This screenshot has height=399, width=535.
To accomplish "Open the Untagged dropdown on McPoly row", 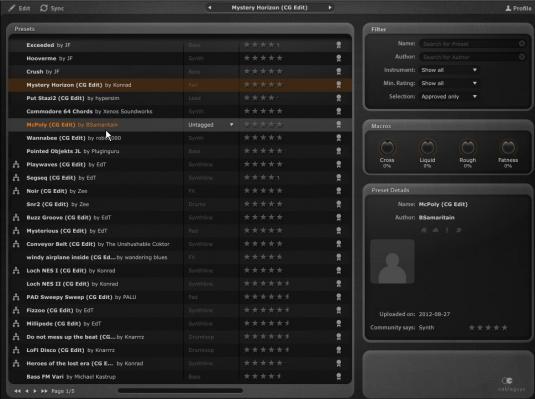I will 211,125.
